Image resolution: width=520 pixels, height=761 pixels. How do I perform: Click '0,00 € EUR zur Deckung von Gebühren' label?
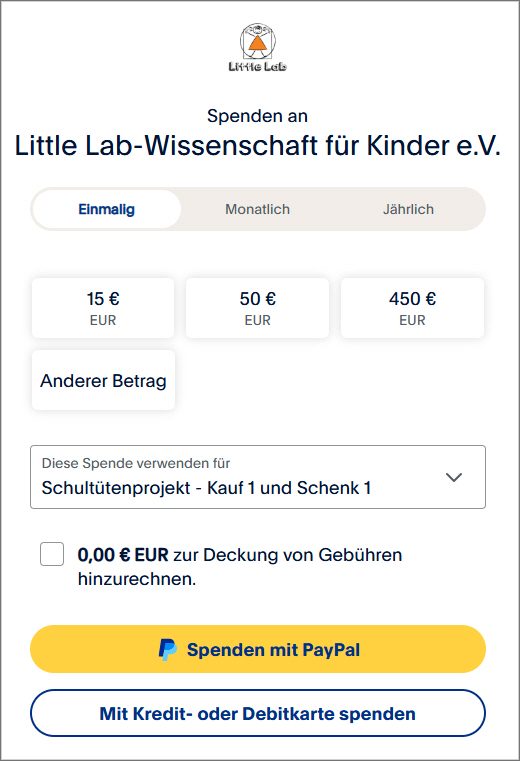point(240,555)
